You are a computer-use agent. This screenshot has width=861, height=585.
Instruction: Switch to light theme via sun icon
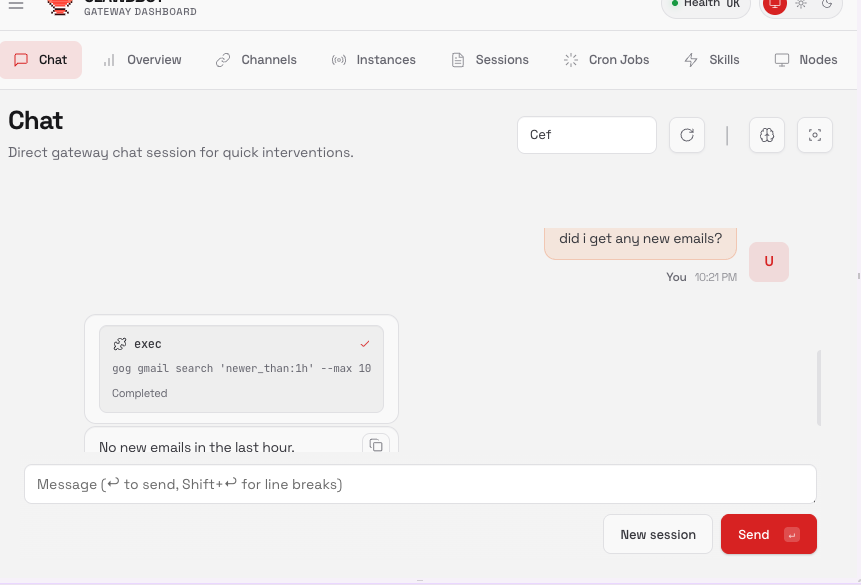[x=801, y=5]
